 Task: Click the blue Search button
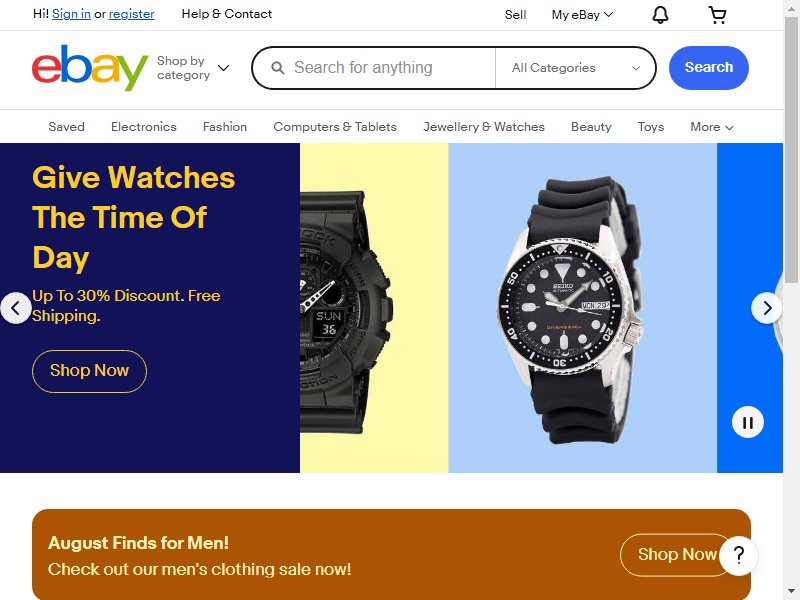[709, 68]
